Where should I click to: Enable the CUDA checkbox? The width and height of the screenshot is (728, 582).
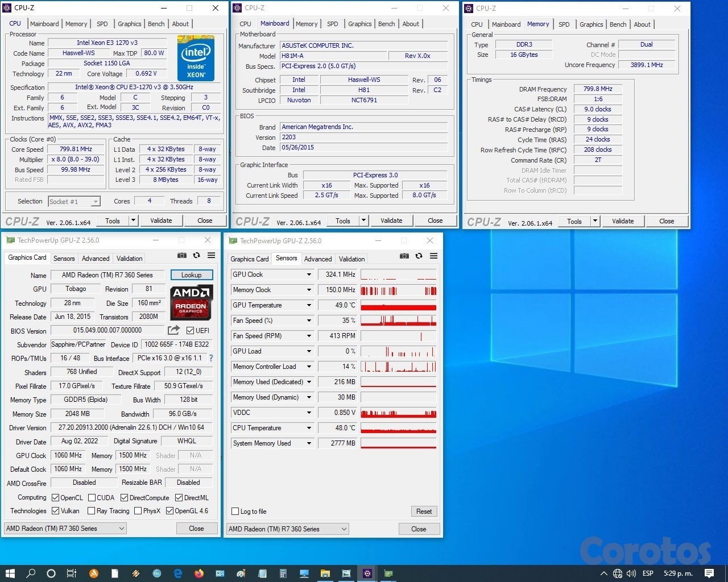click(92, 497)
